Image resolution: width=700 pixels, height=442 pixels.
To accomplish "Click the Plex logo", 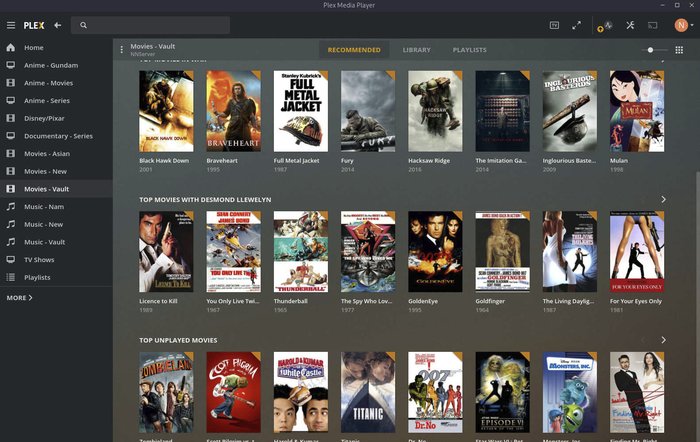I will point(34,25).
